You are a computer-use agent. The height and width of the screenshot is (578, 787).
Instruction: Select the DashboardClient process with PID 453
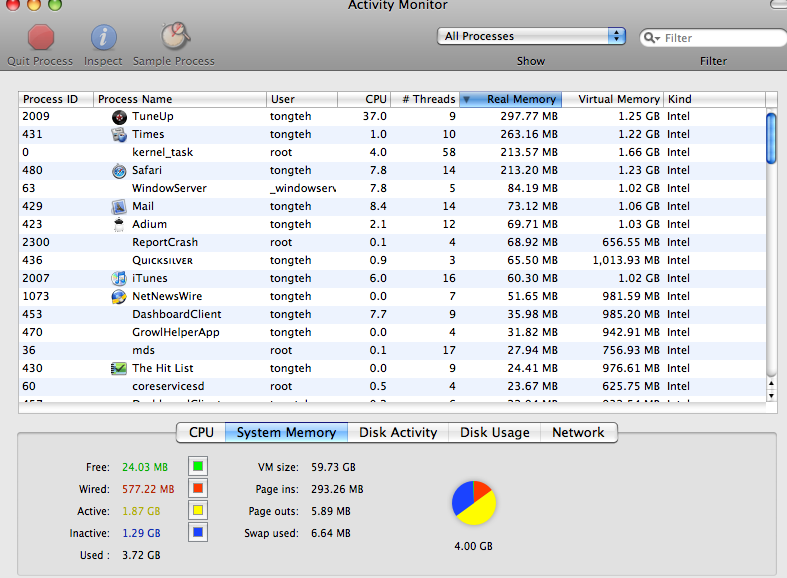pyautogui.click(x=392, y=315)
